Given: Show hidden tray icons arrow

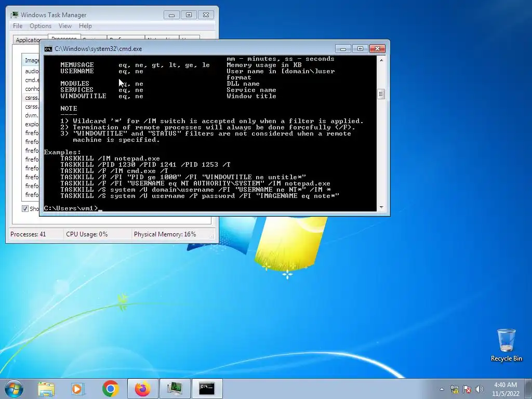Looking at the screenshot, I should (x=442, y=389).
